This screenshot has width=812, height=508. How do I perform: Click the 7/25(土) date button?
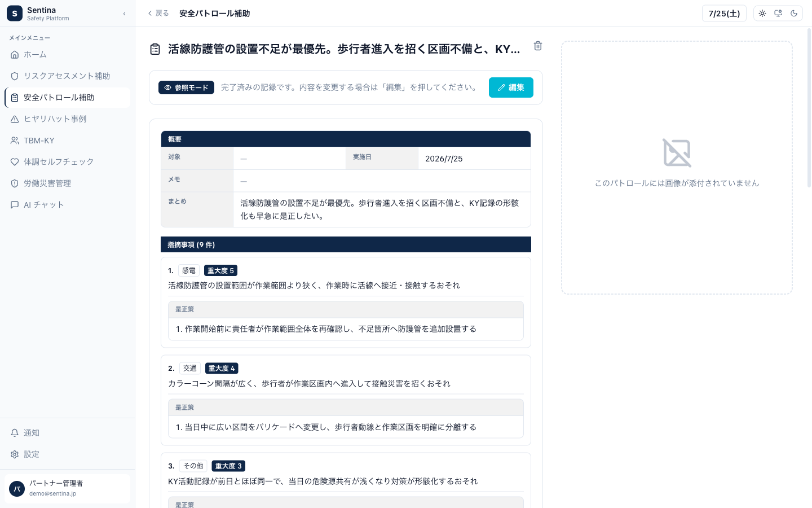(724, 14)
